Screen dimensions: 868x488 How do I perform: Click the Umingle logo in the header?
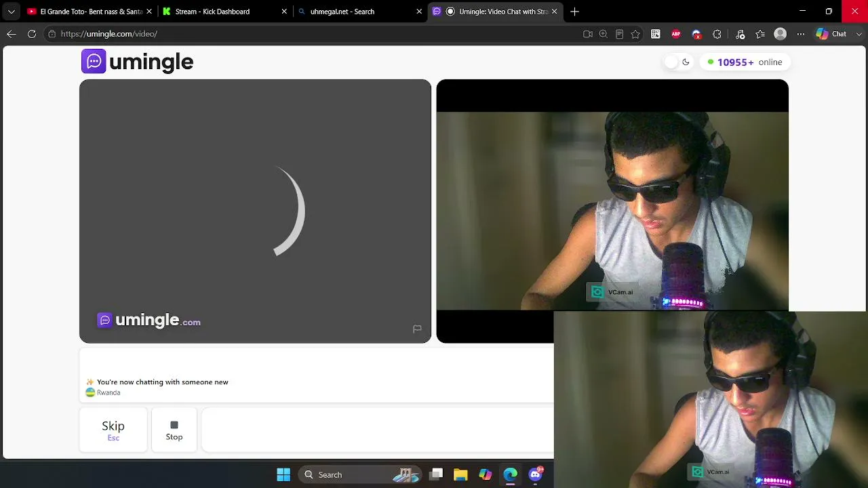[x=138, y=62]
